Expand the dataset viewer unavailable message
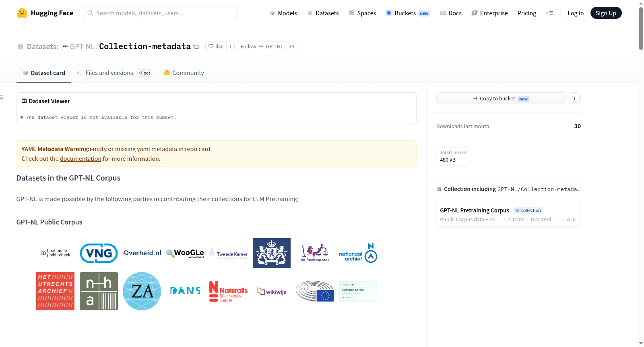The image size is (644, 347). (99, 117)
